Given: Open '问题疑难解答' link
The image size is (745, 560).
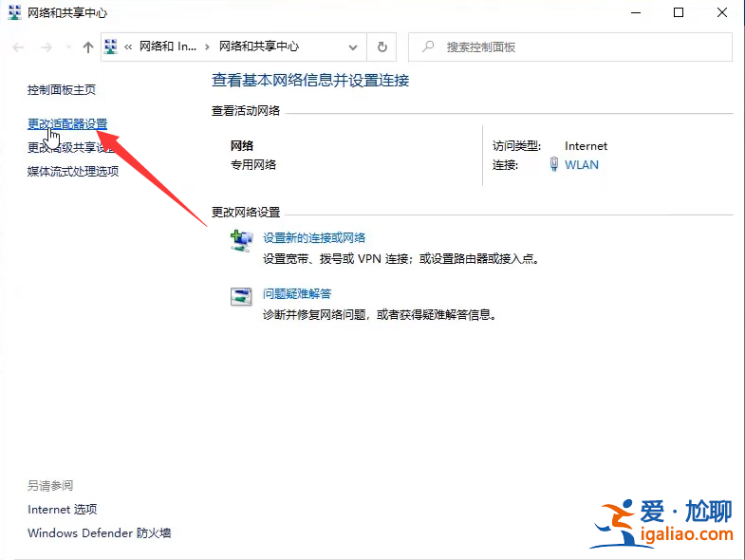Looking at the screenshot, I should pyautogui.click(x=297, y=294).
